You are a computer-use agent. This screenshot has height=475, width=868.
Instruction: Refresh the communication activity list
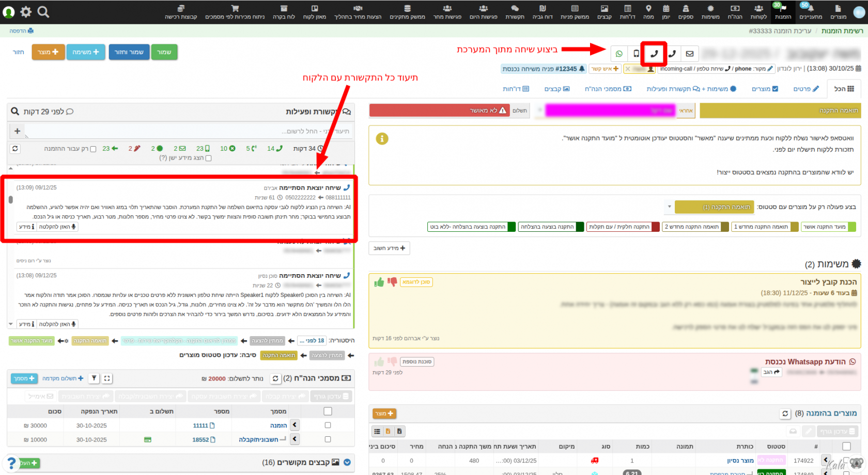[x=16, y=149]
